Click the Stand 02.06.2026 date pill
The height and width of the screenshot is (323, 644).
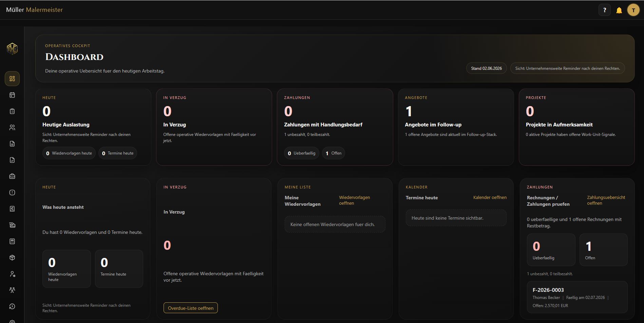pos(486,68)
